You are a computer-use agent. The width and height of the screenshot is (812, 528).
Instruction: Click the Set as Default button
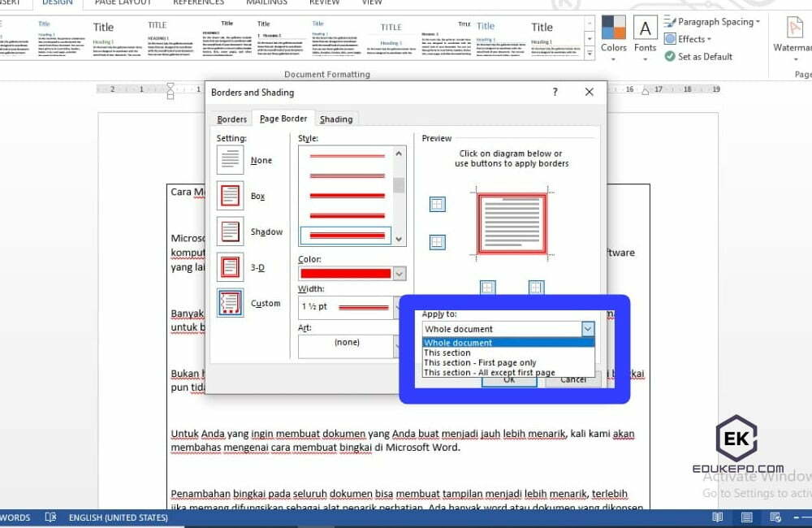click(x=700, y=57)
